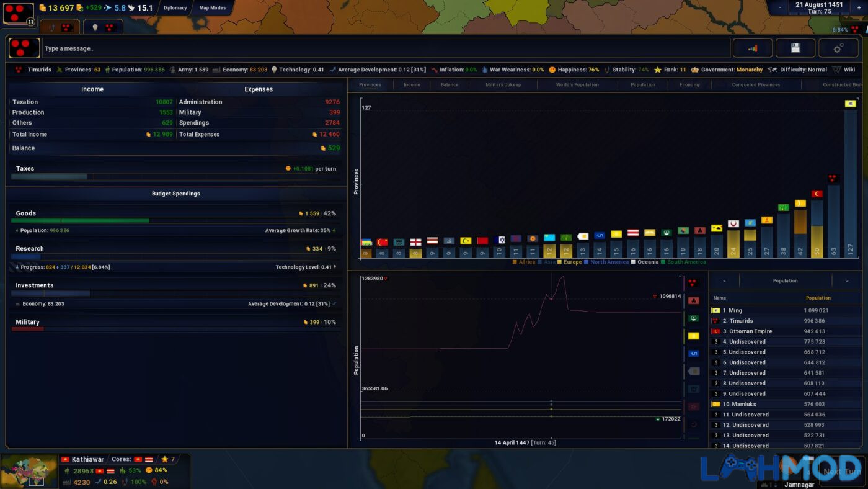The image size is (868, 489).
Task: Open the Wiki link
Action: point(844,70)
